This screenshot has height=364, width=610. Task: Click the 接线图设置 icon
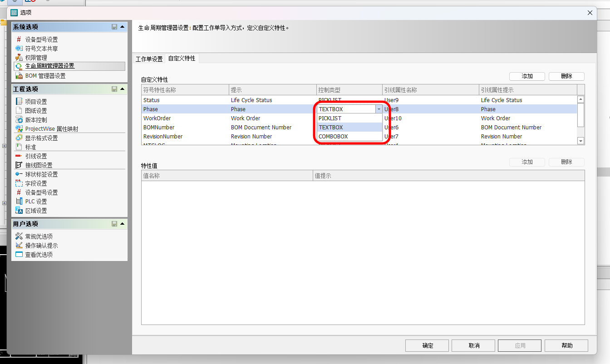[19, 165]
